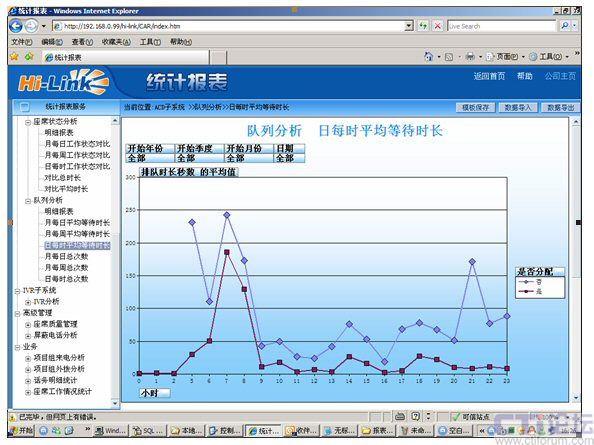The height and width of the screenshot is (445, 594).
Task: Click the Refresh page icon
Action: [423, 26]
